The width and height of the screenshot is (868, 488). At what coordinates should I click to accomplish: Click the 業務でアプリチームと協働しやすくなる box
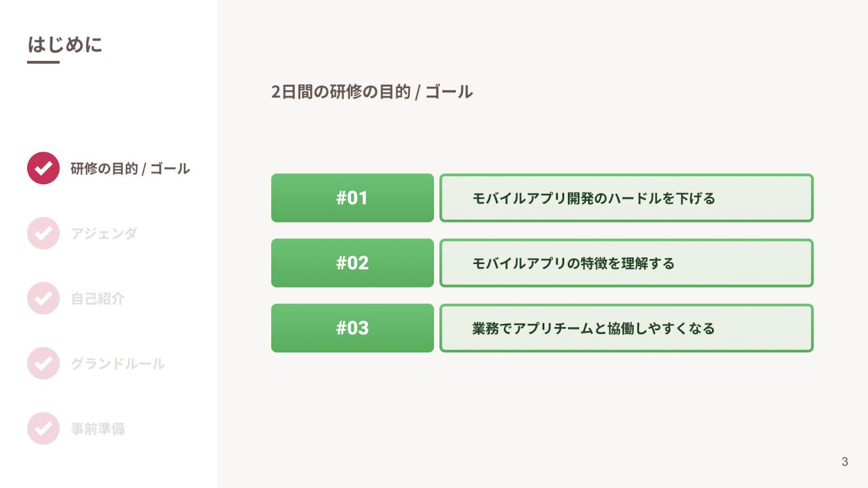(626, 328)
